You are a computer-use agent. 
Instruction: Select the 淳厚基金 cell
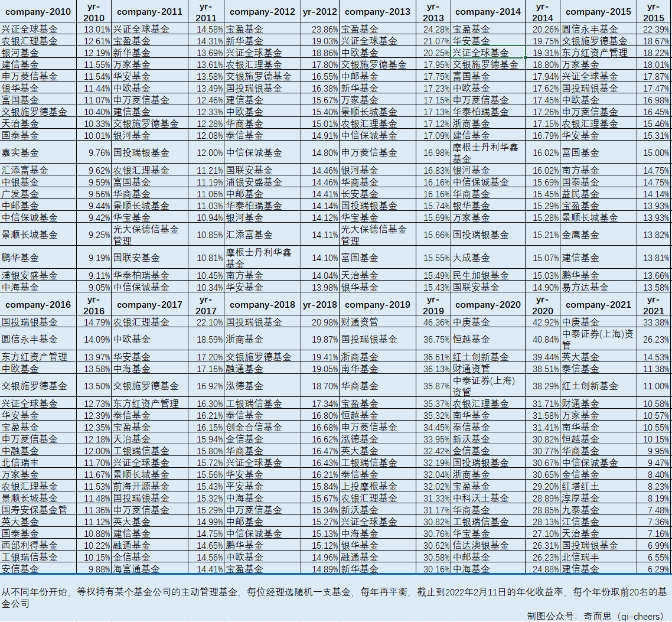[x=598, y=498]
